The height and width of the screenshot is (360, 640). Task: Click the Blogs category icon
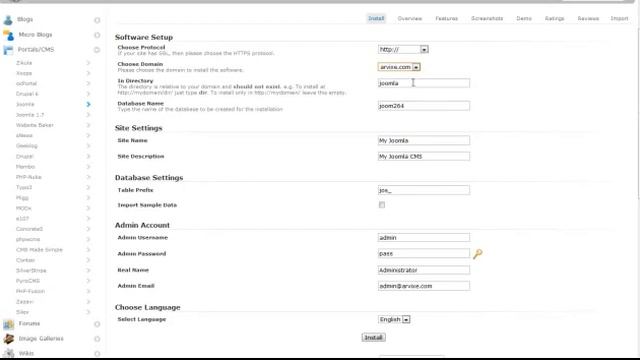click(x=8, y=20)
